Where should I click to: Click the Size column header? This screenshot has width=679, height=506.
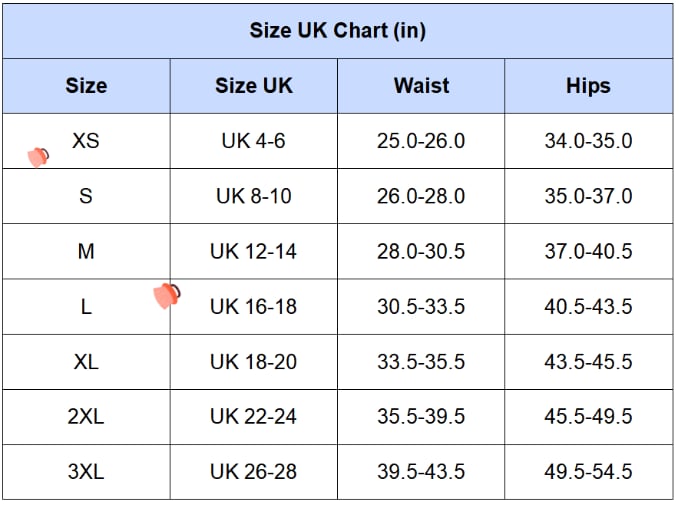click(x=86, y=86)
